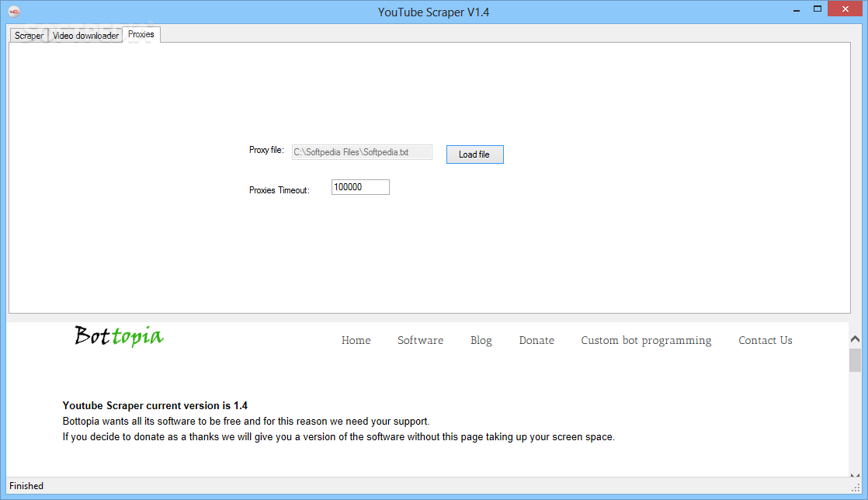Click the 'Bottopia wants all its software' line

pyautogui.click(x=246, y=421)
